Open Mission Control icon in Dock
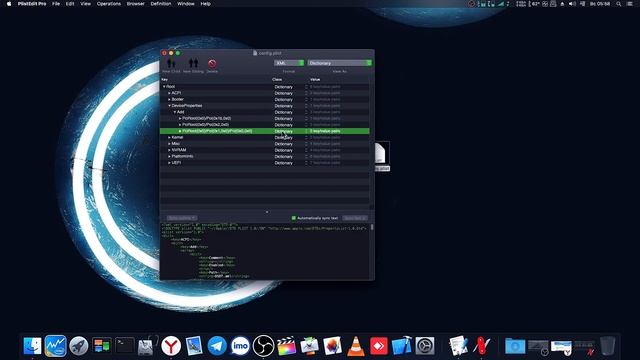The image size is (640, 360). pos(101,346)
